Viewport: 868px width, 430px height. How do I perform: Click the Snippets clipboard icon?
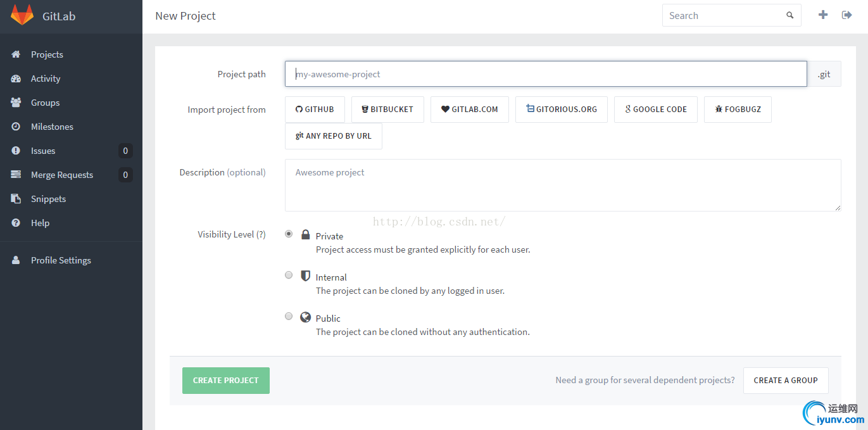[x=16, y=199]
